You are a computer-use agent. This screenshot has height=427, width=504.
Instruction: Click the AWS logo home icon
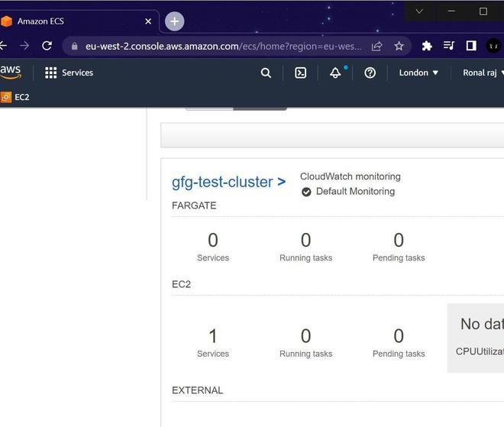[11, 72]
